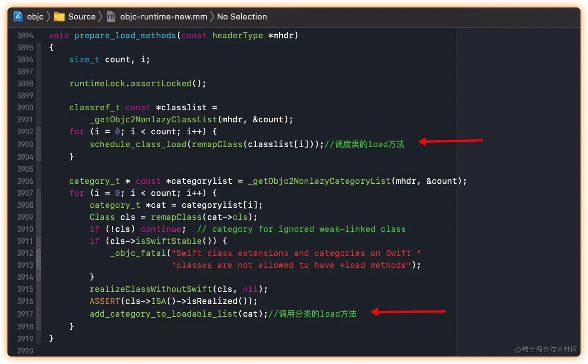The height and width of the screenshot is (364, 588).
Task: Collapse code fold ribbon beside line 3895
Action: click(x=38, y=48)
